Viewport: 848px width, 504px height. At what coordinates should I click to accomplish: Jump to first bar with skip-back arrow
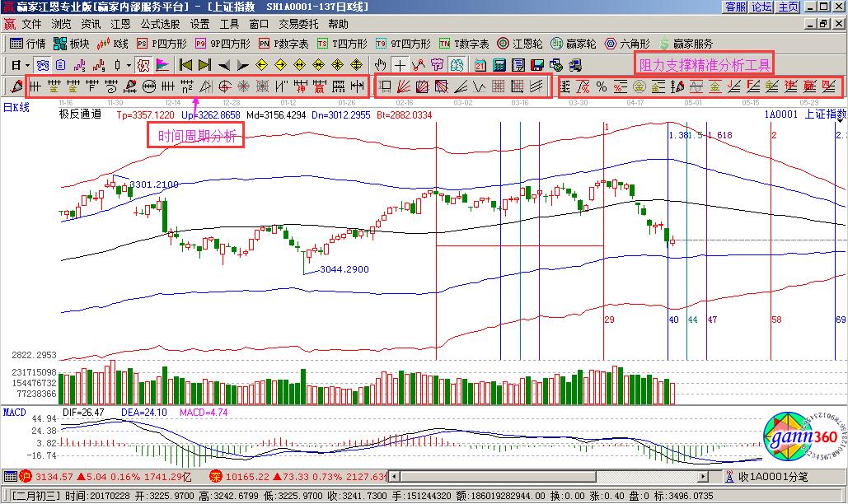186,65
